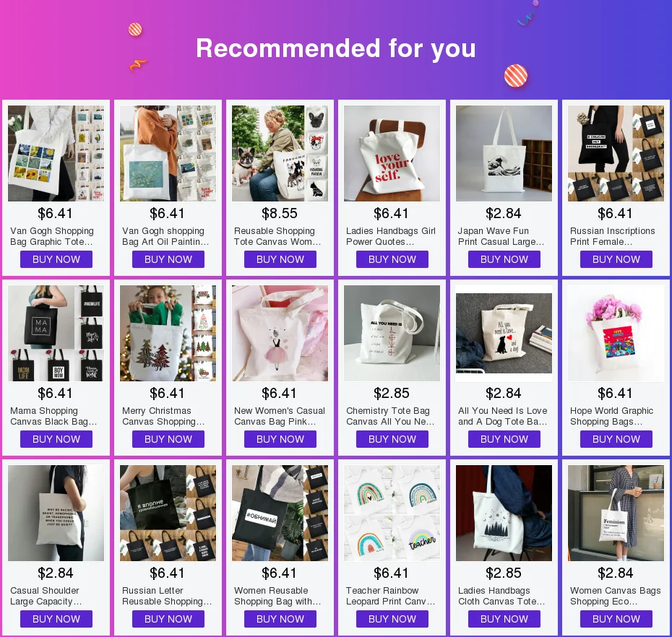This screenshot has height=637, width=672.
Task: Click BUY NOW under Japan Wave Fun Print bag
Action: (504, 259)
